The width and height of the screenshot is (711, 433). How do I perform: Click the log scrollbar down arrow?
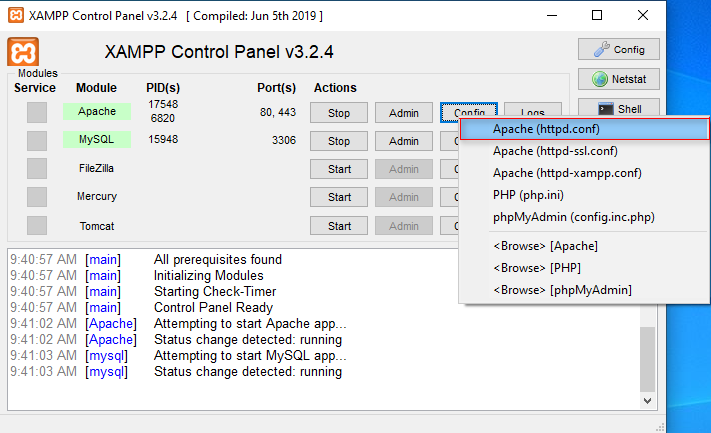pyautogui.click(x=647, y=399)
